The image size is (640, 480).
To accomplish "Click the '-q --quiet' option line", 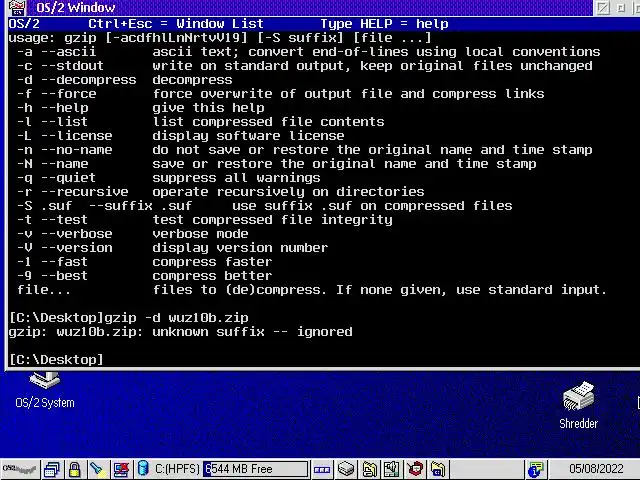I will tap(169, 178).
